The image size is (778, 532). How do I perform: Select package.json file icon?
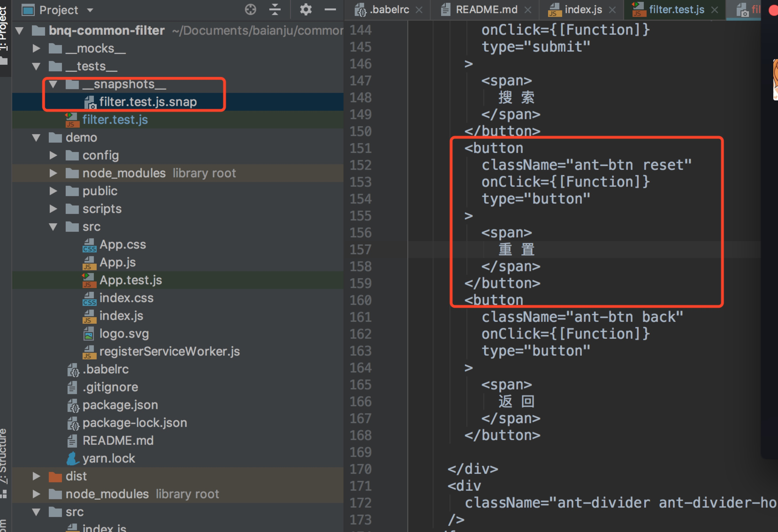[73, 405]
